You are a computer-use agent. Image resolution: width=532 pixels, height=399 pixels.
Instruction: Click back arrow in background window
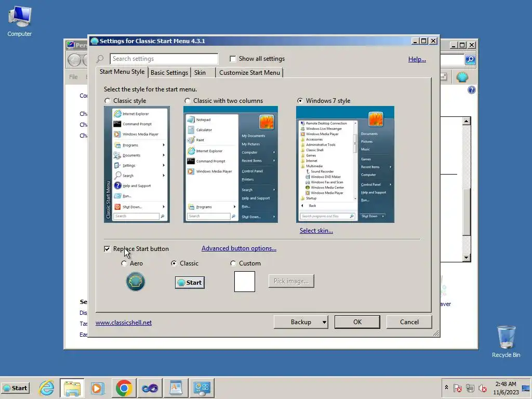[74, 60]
